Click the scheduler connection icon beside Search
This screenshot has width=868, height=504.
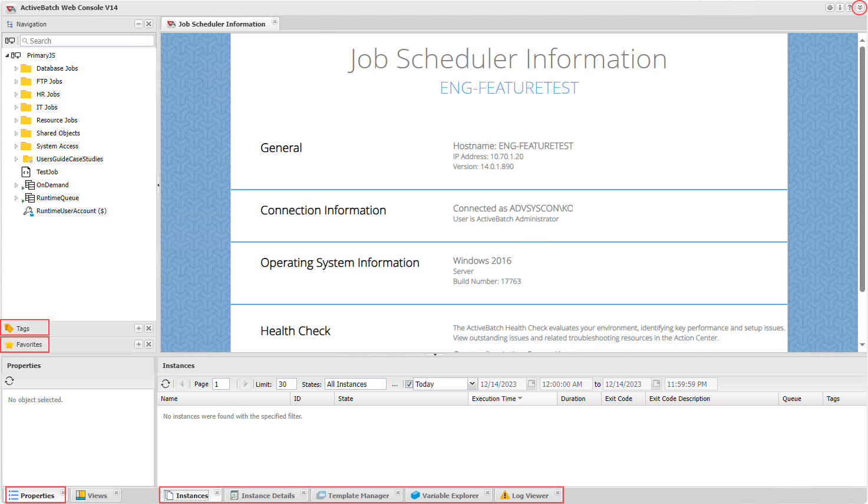point(10,41)
